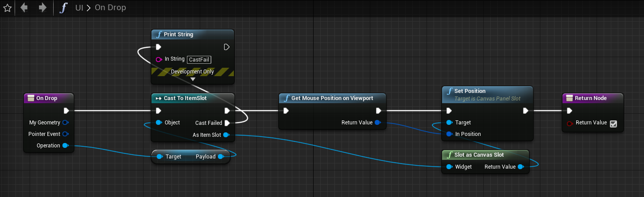Click the Cast Failed execution pin
Viewport: 644px width, 197px height.
pyautogui.click(x=227, y=123)
